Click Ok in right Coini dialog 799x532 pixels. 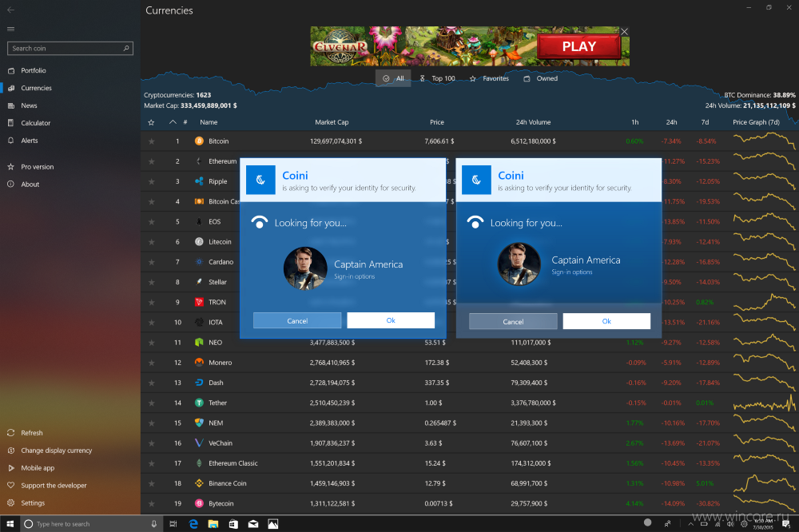coord(606,322)
